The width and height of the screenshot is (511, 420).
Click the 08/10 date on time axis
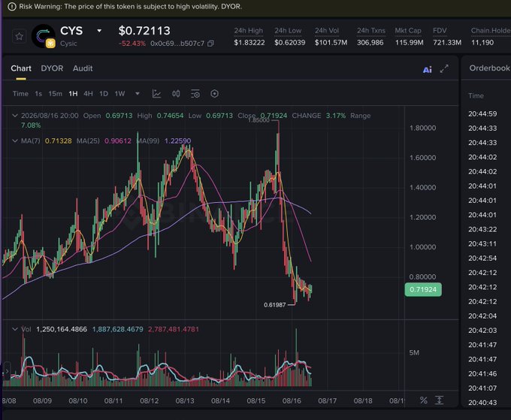click(x=78, y=400)
